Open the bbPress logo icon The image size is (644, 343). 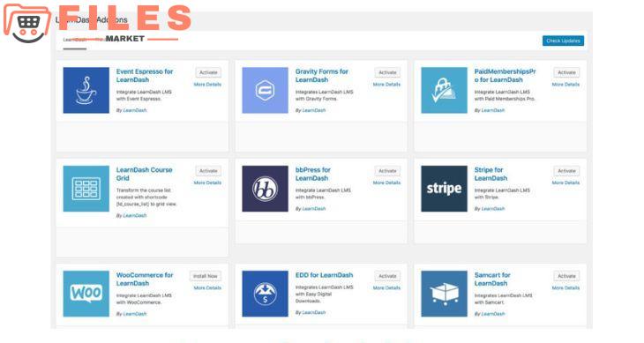[x=265, y=189]
